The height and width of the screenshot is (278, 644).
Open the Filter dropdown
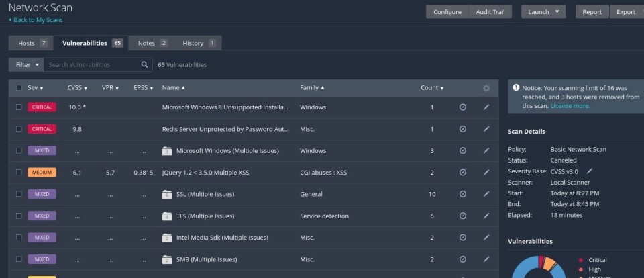click(26, 64)
